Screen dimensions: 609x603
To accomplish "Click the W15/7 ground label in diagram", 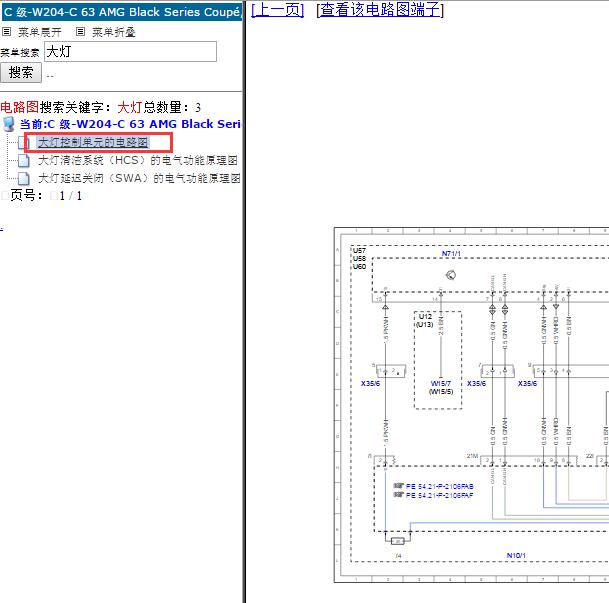I will pos(441,383).
